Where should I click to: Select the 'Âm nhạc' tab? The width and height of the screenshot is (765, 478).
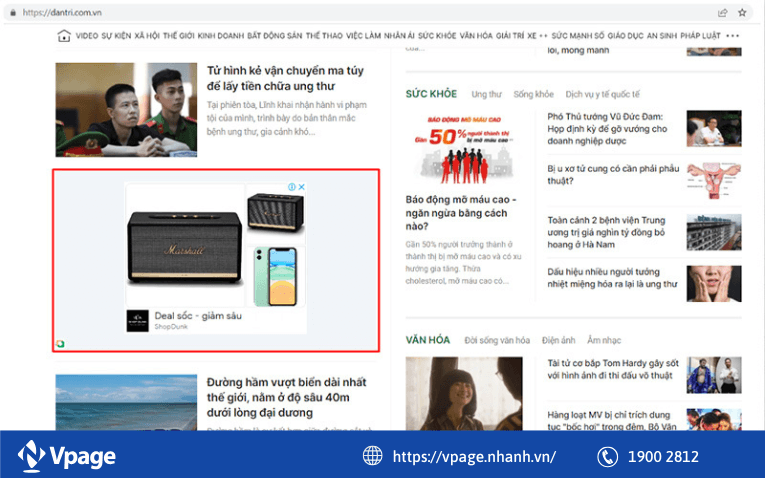click(x=604, y=340)
